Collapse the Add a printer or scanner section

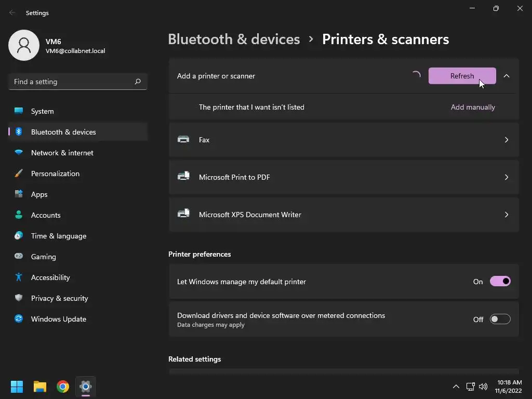(x=507, y=76)
